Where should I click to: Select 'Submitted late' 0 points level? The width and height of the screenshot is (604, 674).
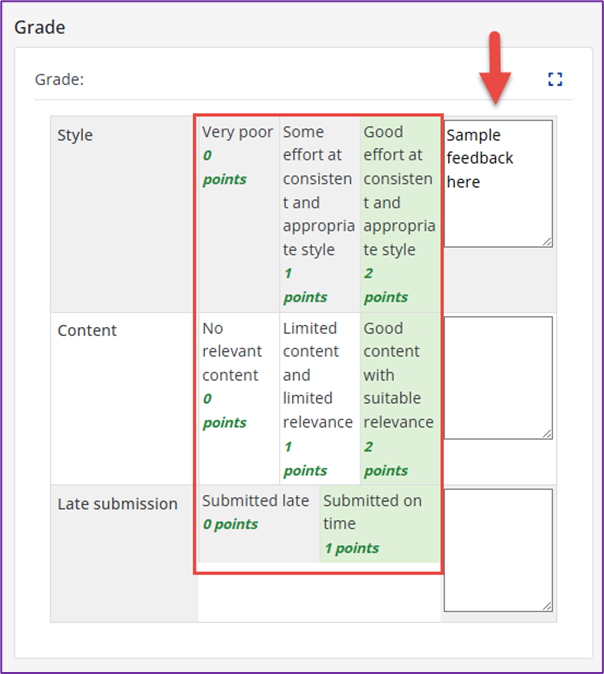256,512
